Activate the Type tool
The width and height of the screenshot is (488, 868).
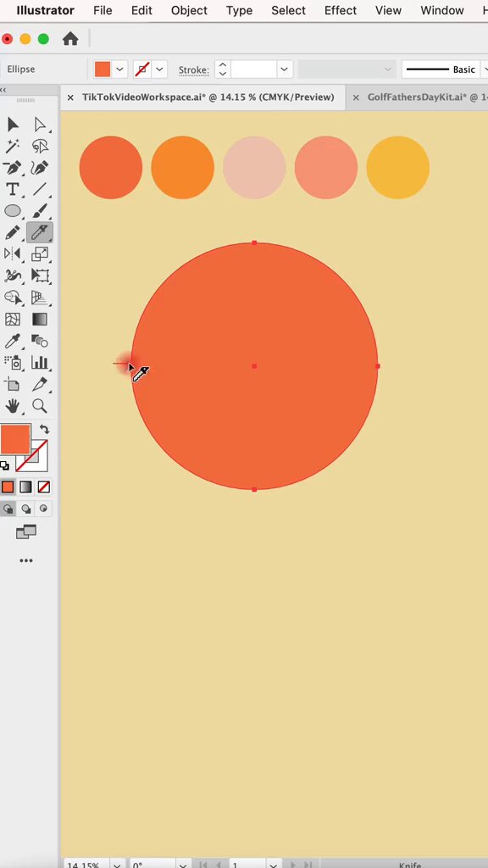13,189
